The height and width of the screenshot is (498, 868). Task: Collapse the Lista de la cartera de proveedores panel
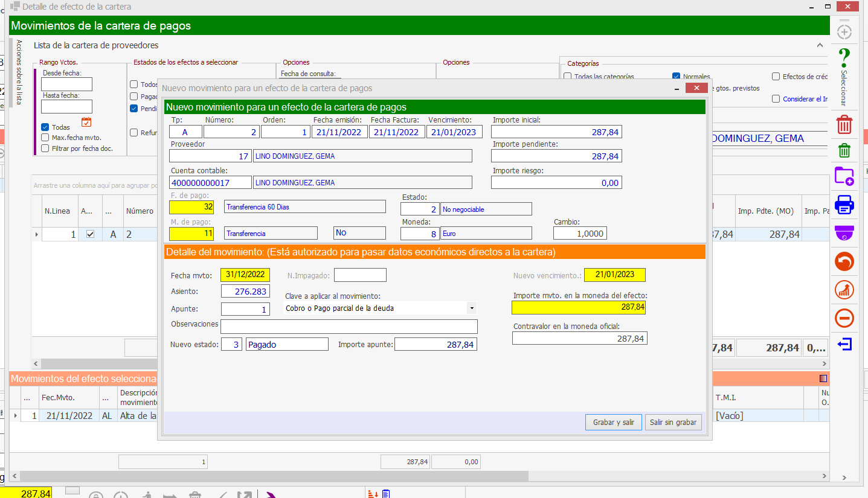tap(820, 45)
